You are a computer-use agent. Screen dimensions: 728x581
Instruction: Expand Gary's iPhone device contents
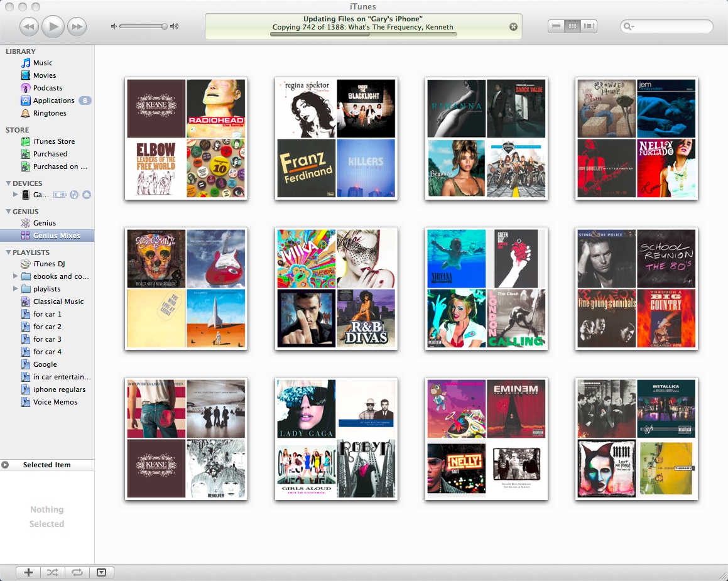pos(15,195)
